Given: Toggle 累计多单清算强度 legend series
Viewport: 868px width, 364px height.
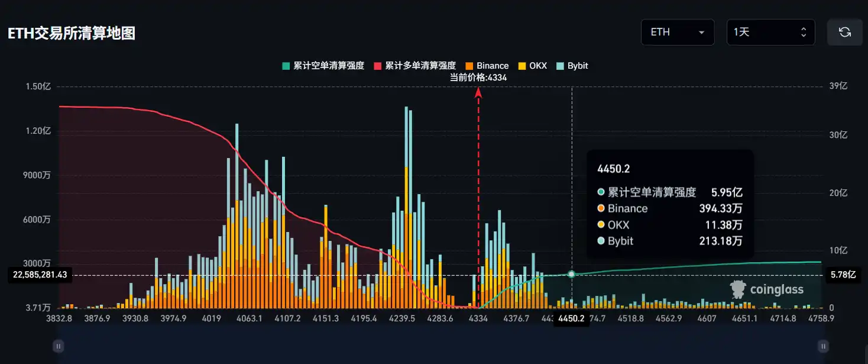Looking at the screenshot, I should pos(415,66).
